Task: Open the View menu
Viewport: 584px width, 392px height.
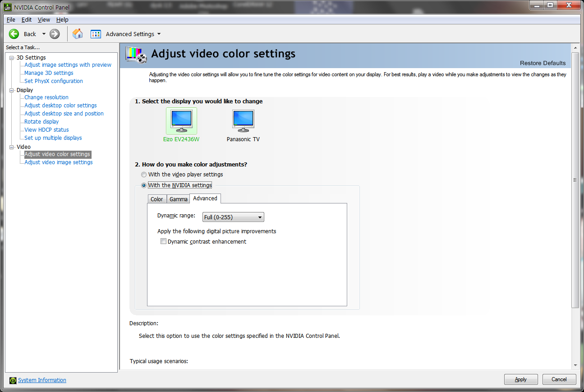Action: (44, 20)
